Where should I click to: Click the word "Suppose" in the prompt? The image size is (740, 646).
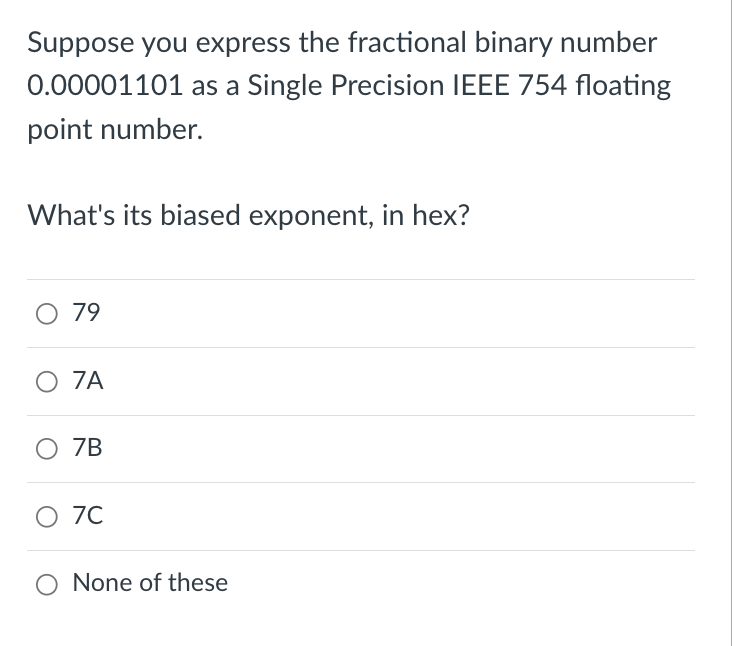81,43
